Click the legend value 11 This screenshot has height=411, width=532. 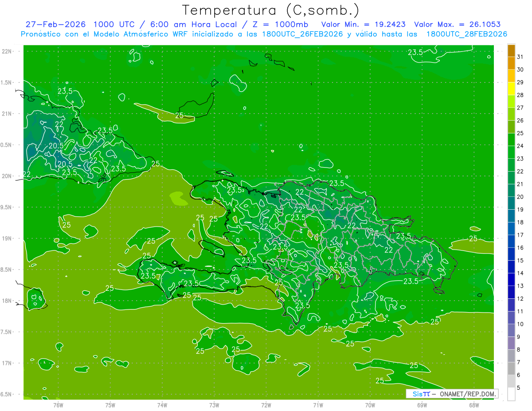coord(520,311)
